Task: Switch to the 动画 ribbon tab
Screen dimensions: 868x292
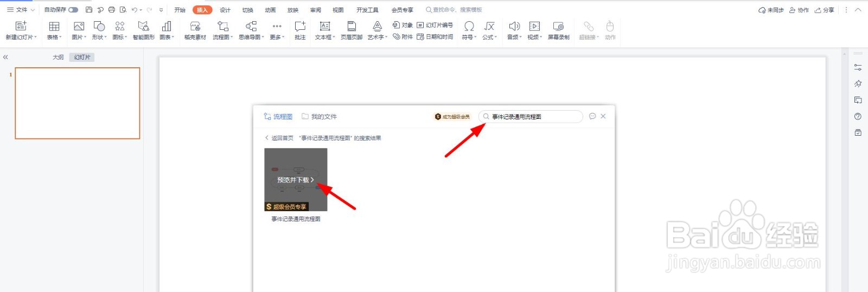Action: [270, 10]
